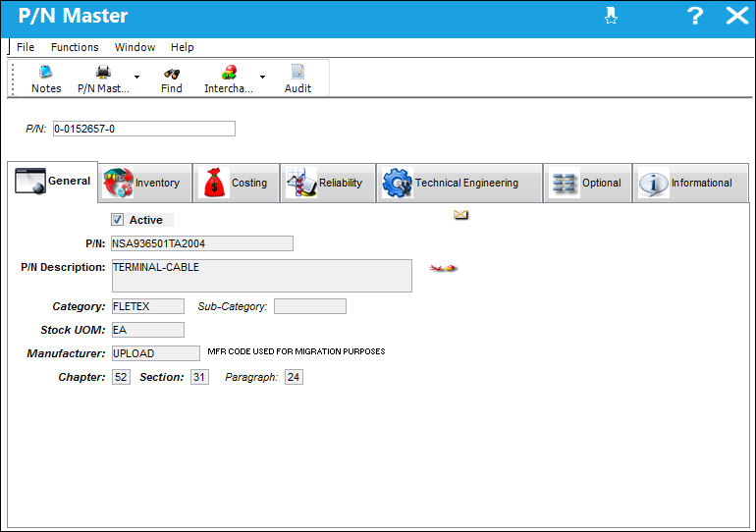Open the Functions menu
756x532 pixels.
click(x=75, y=47)
